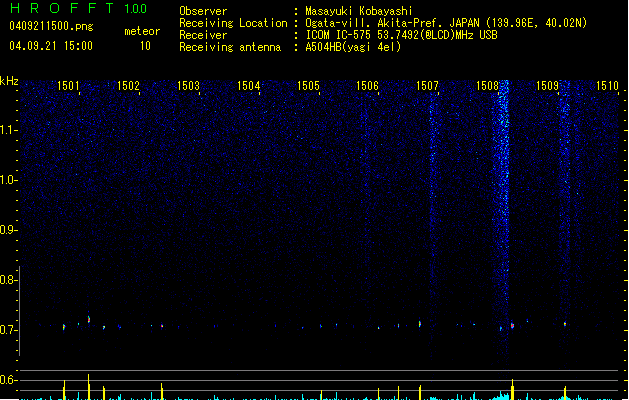Click the ICOM IC-575 receiver text
Image resolution: width=629 pixels, height=400 pixels.
tap(401, 35)
